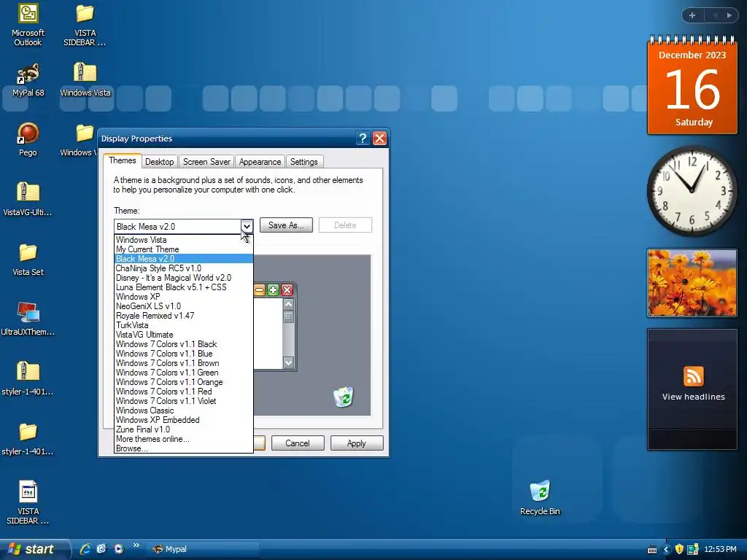Choose Windows Classic theme option
Screen dimensions: 747x560
(x=183, y=411)
